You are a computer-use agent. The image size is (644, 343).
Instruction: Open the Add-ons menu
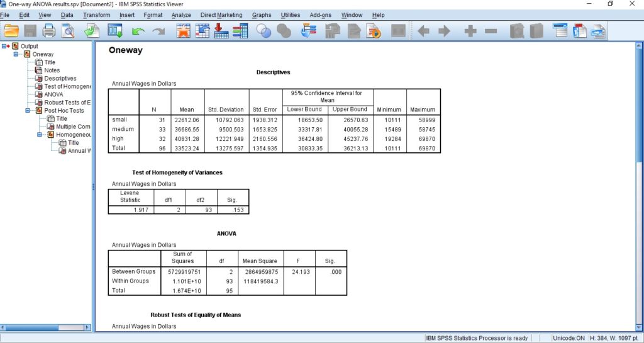click(320, 14)
